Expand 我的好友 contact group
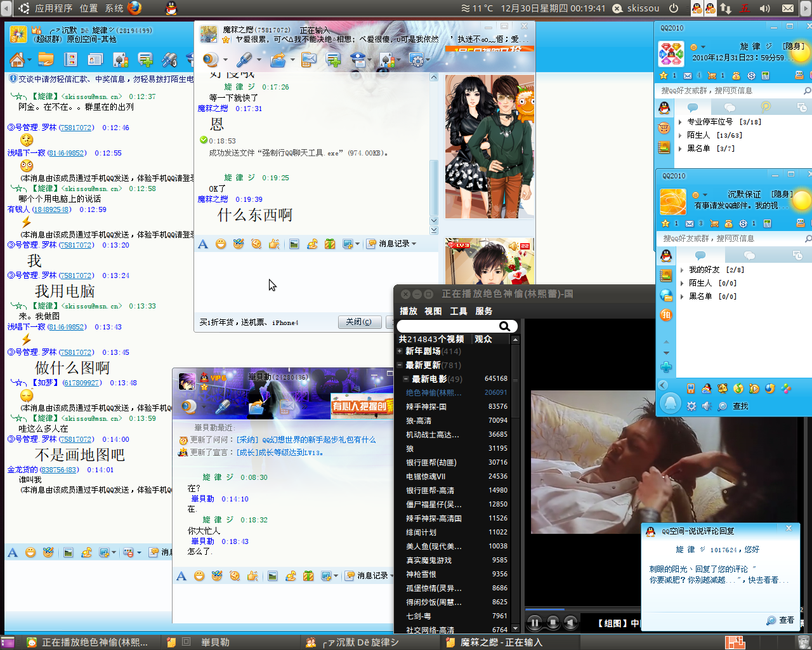The height and width of the screenshot is (650, 812). 682,270
